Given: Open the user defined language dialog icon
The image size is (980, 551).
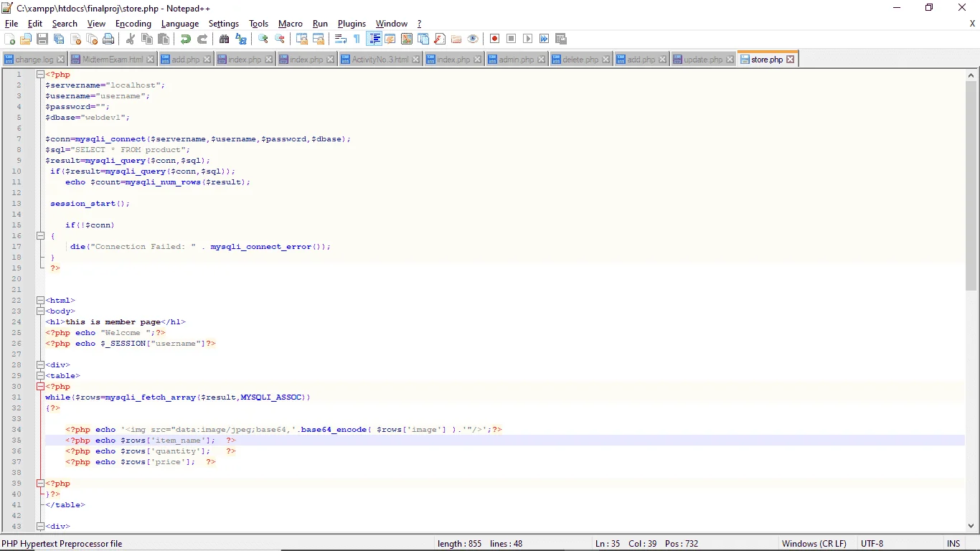Looking at the screenshot, I should [390, 39].
